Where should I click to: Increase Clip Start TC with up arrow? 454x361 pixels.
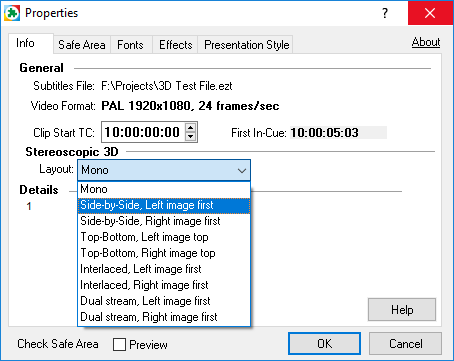point(190,128)
